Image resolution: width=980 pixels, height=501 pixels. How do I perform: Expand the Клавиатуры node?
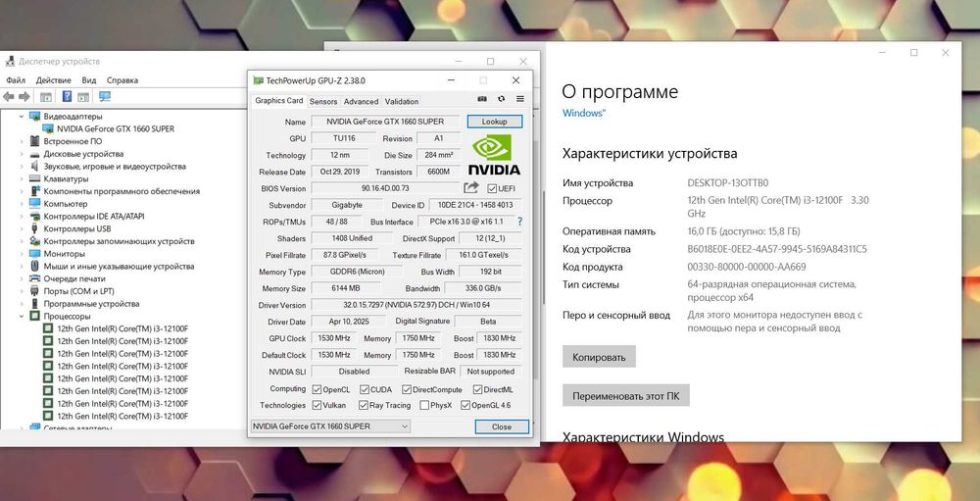[21, 178]
